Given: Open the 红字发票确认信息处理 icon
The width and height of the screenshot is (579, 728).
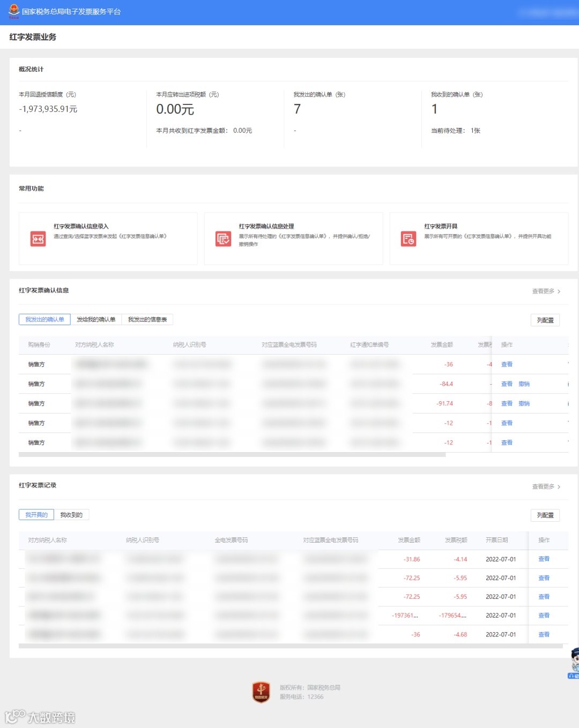Looking at the screenshot, I should click(223, 239).
